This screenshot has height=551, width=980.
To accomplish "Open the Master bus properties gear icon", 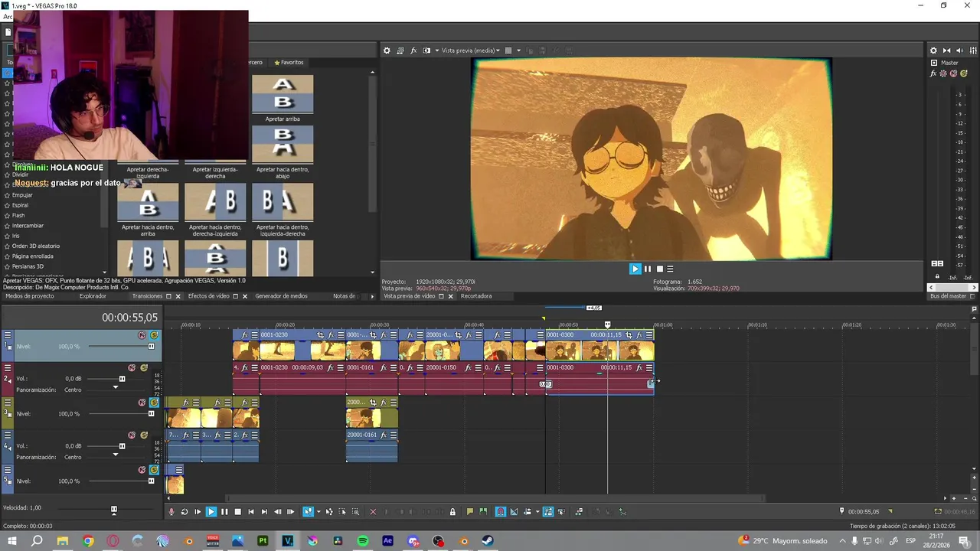I will (x=933, y=51).
